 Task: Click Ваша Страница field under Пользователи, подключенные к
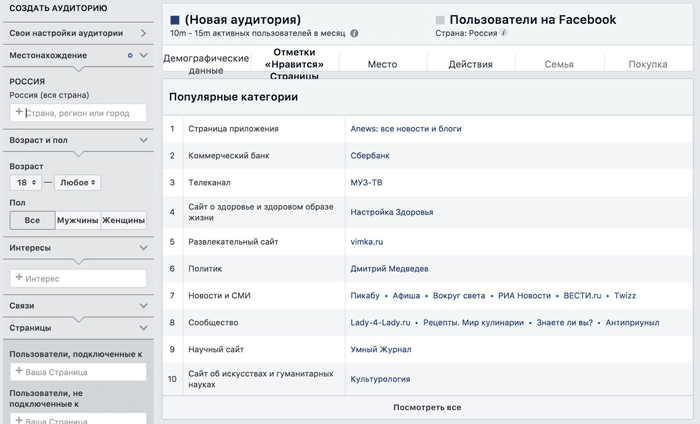(78, 372)
